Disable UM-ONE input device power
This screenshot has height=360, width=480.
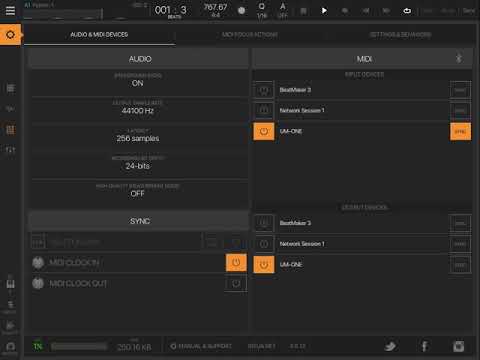click(x=264, y=131)
